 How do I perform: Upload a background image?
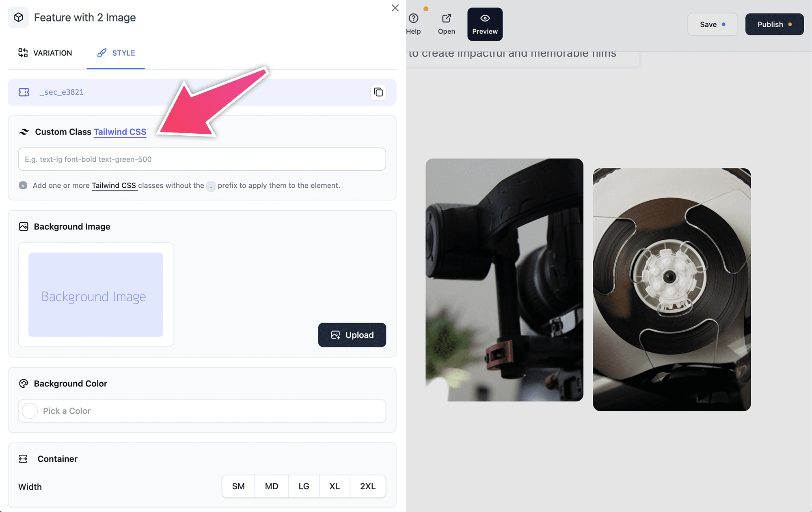coord(352,335)
